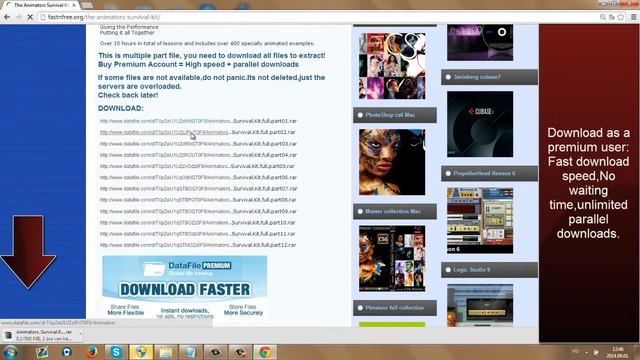Image resolution: width=640 pixels, height=360 pixels.
Task: Open the Survival.Kit.full.part01.rar link
Action: pyautogui.click(x=198, y=121)
